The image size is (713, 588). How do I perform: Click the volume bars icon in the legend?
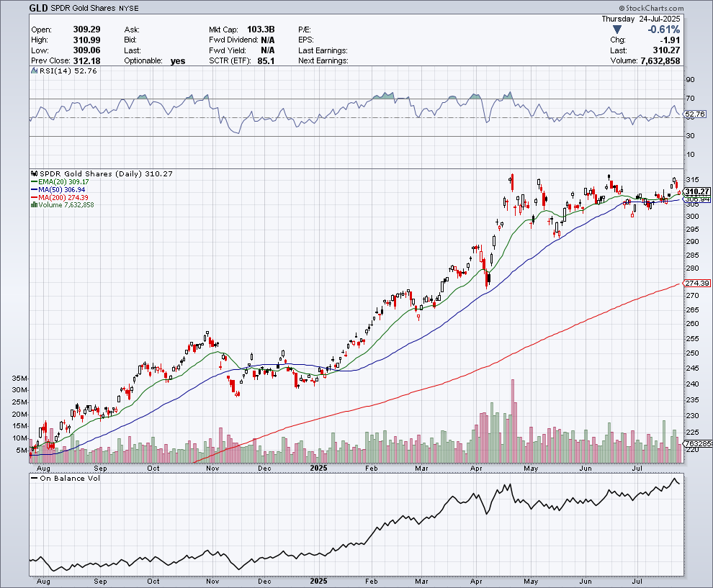[x=34, y=205]
